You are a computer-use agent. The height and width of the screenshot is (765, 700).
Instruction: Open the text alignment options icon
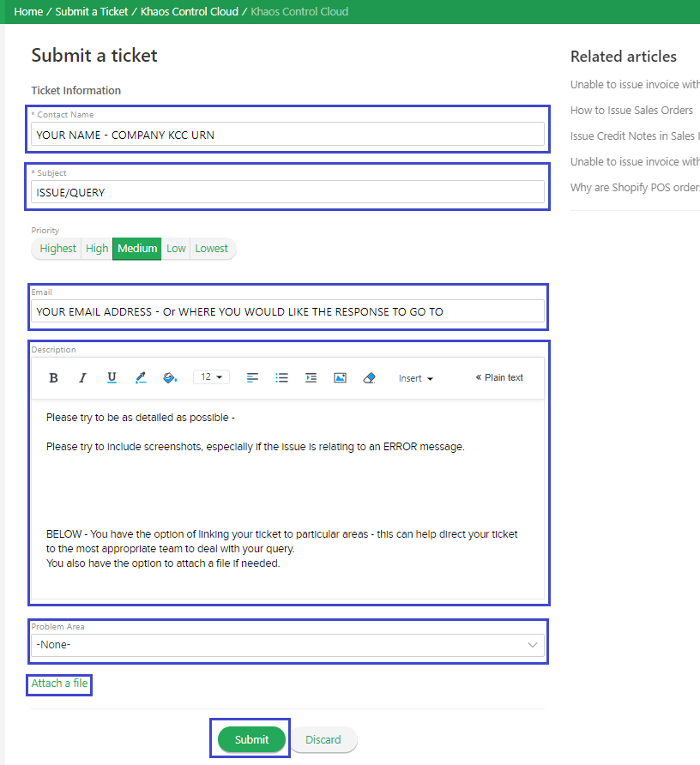click(252, 378)
